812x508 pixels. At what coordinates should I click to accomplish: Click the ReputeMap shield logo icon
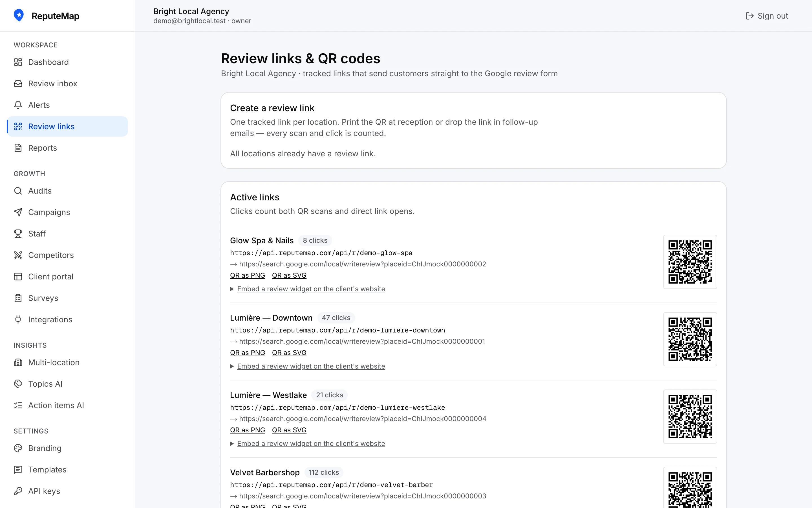click(19, 16)
